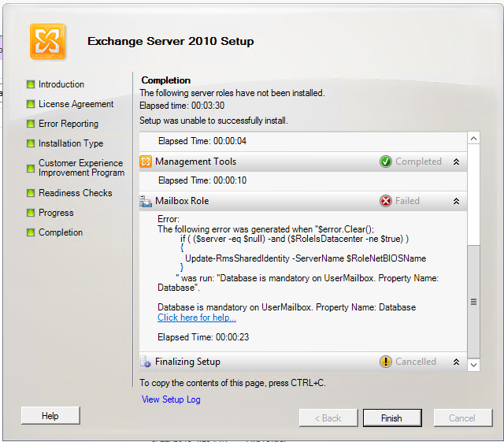Click the Elapsed Time: 00:00:10 text
Screen dimensions: 504x442
point(202,180)
